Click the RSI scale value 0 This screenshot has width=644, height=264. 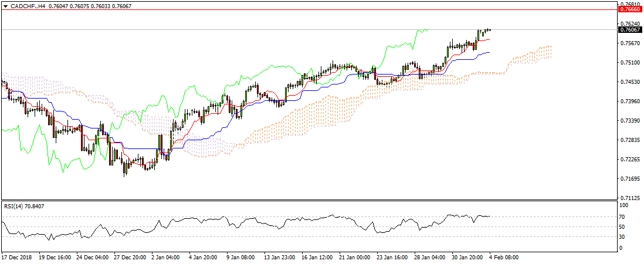[622, 248]
